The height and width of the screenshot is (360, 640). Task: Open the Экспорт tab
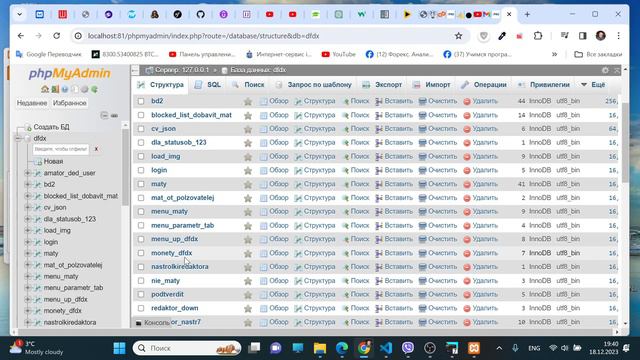click(x=382, y=84)
